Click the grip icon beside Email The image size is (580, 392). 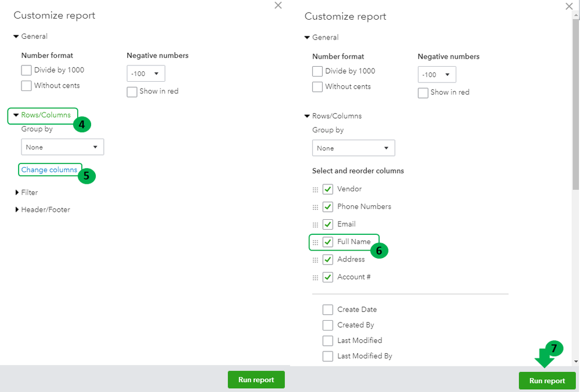tap(316, 224)
